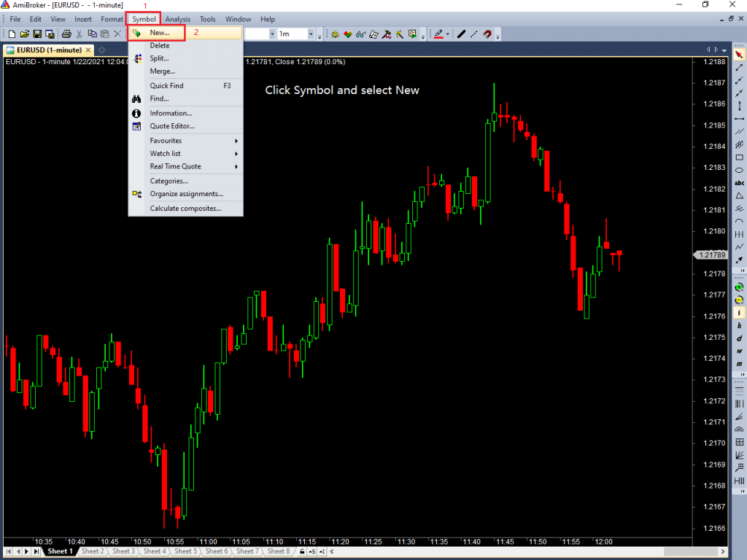Image resolution: width=747 pixels, height=560 pixels.
Task: Open the line color dropdown arrow
Action: coord(447,34)
